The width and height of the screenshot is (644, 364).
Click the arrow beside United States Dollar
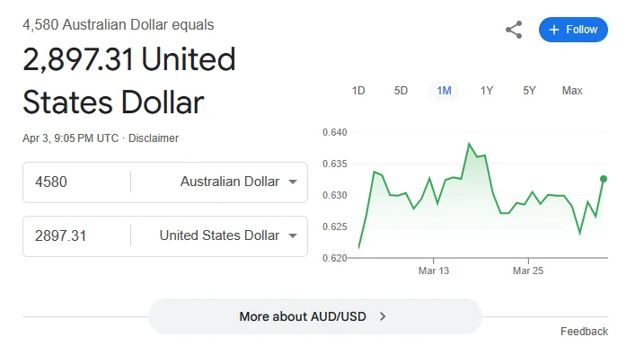tap(293, 236)
